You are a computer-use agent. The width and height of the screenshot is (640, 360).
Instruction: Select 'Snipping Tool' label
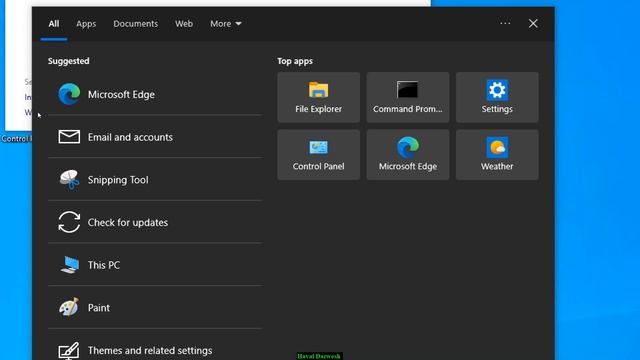[x=118, y=180]
